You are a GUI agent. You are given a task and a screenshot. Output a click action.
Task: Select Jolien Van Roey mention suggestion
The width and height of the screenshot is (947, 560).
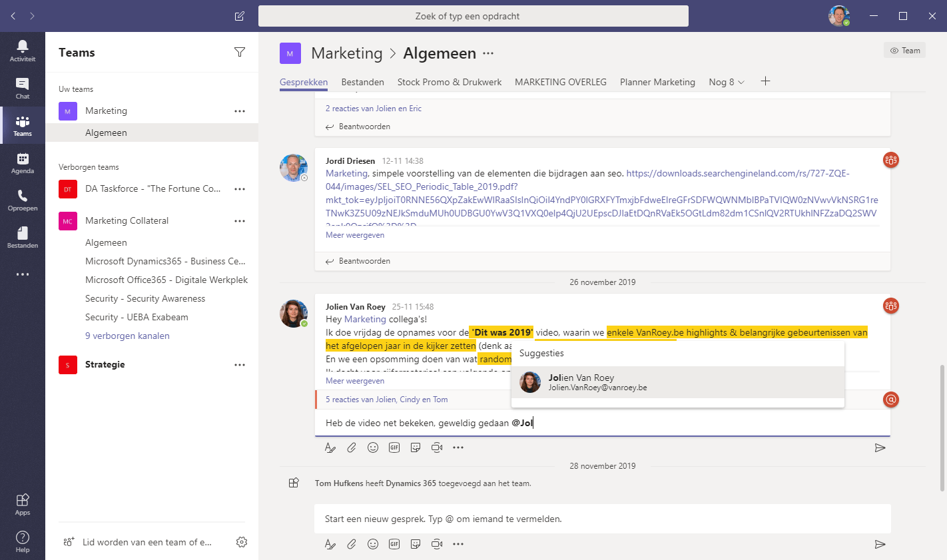click(677, 382)
